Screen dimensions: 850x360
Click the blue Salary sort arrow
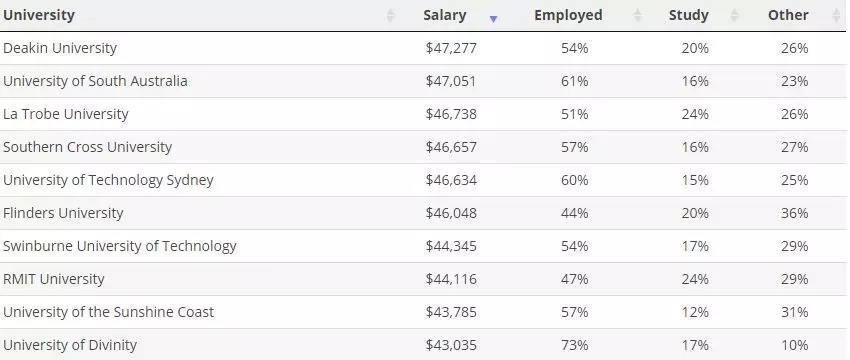(493, 19)
